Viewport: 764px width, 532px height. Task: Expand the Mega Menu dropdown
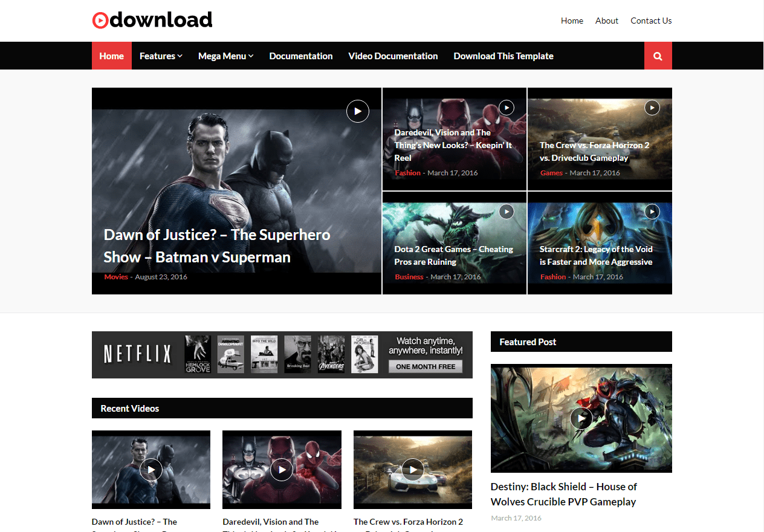coord(225,56)
